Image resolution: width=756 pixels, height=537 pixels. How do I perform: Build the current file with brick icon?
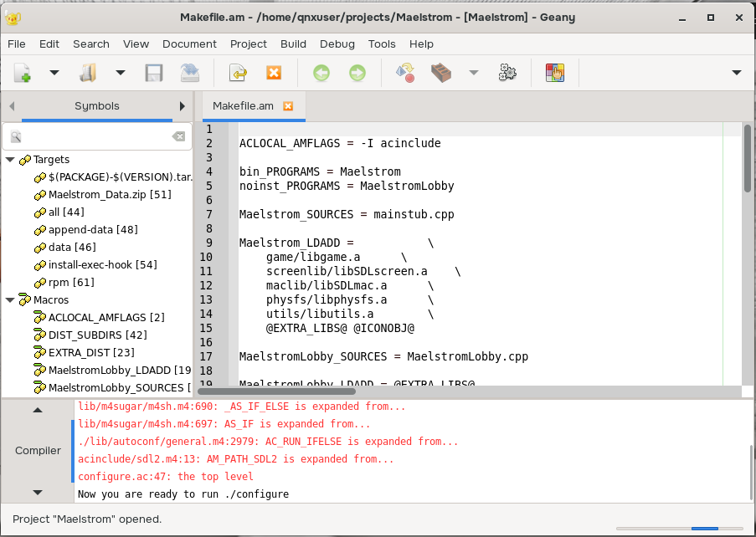pyautogui.click(x=441, y=74)
